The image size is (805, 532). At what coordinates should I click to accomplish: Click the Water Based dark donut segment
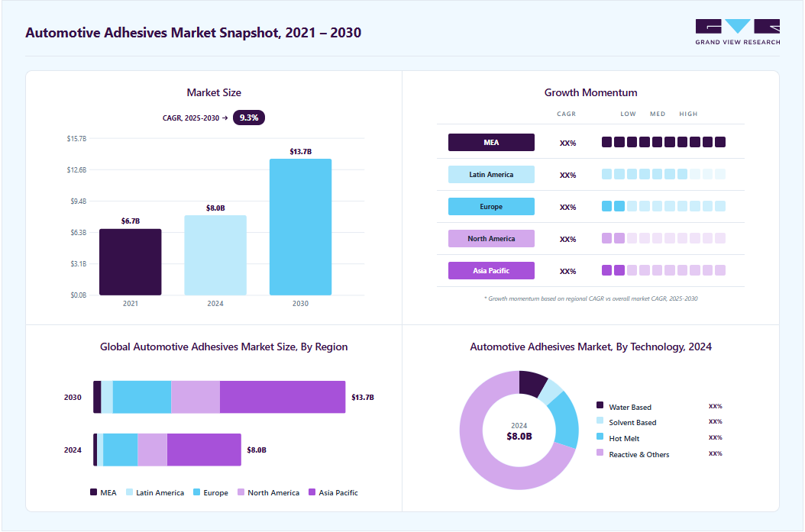(532, 383)
